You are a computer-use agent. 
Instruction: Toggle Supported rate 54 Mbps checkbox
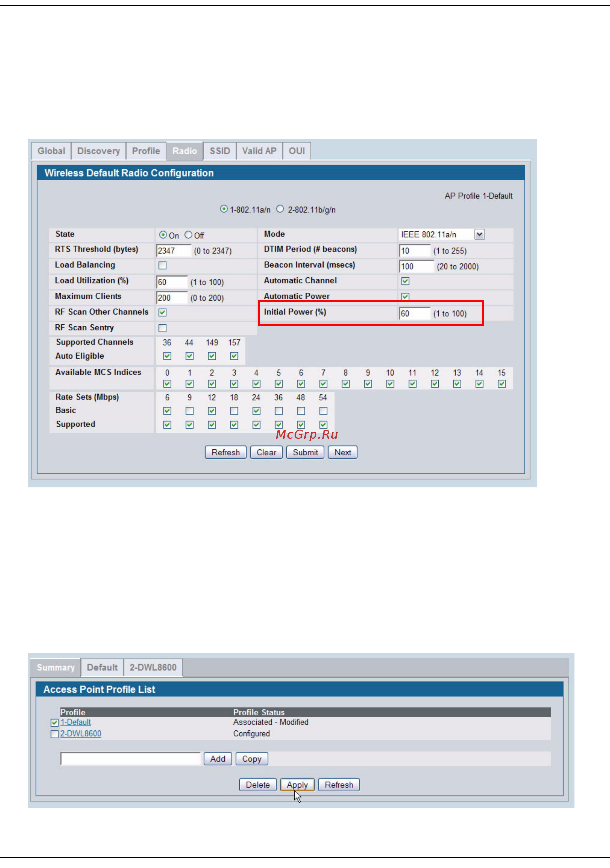[323, 425]
